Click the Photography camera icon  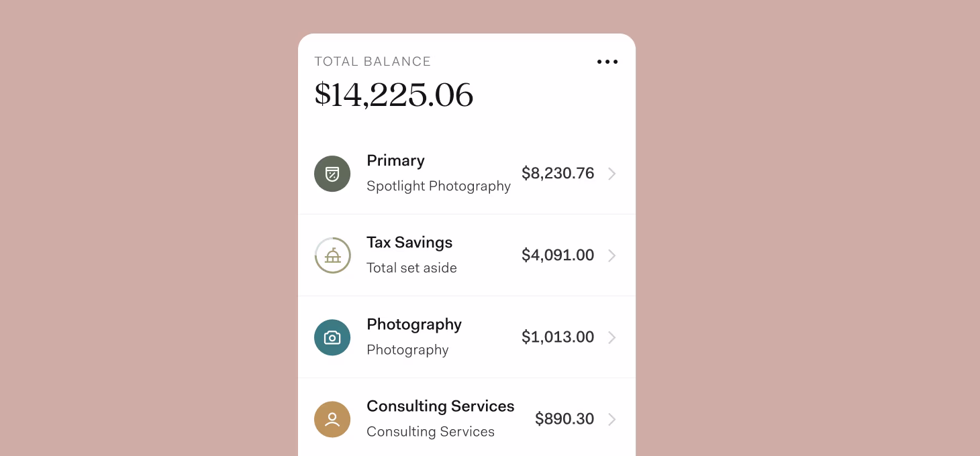click(x=332, y=337)
